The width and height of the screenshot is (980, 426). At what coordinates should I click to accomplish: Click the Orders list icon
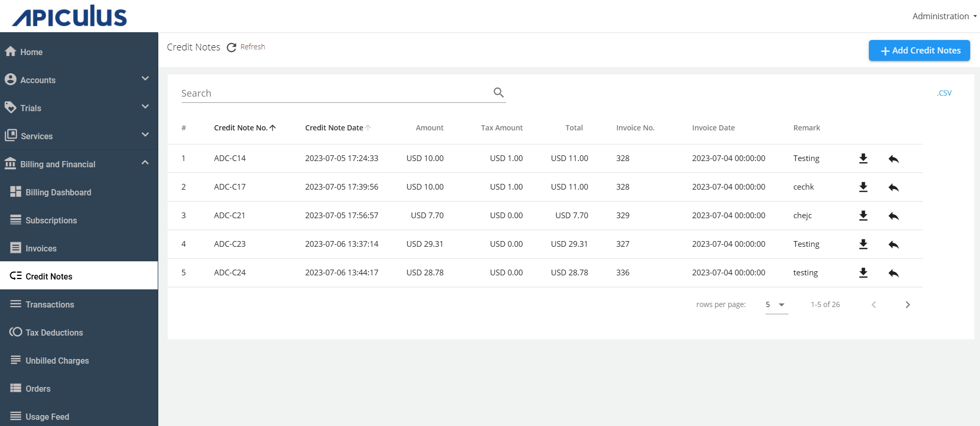[16, 388]
